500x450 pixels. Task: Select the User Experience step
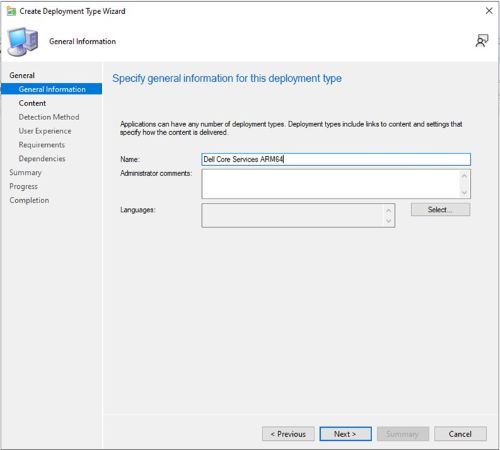[x=45, y=131]
